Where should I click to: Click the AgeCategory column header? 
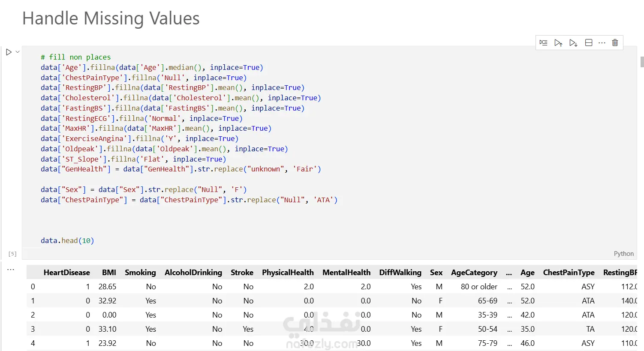pos(474,273)
